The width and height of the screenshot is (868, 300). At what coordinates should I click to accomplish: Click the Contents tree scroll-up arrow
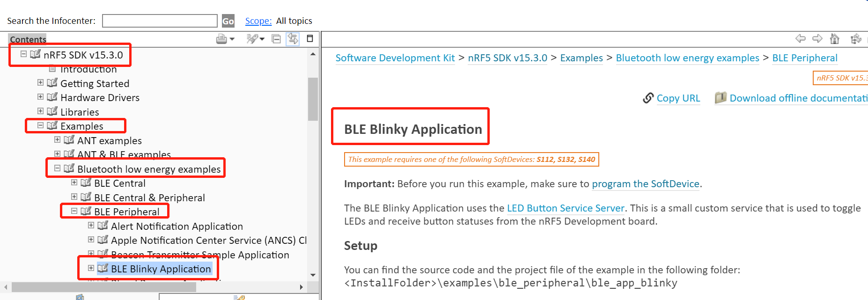click(313, 54)
